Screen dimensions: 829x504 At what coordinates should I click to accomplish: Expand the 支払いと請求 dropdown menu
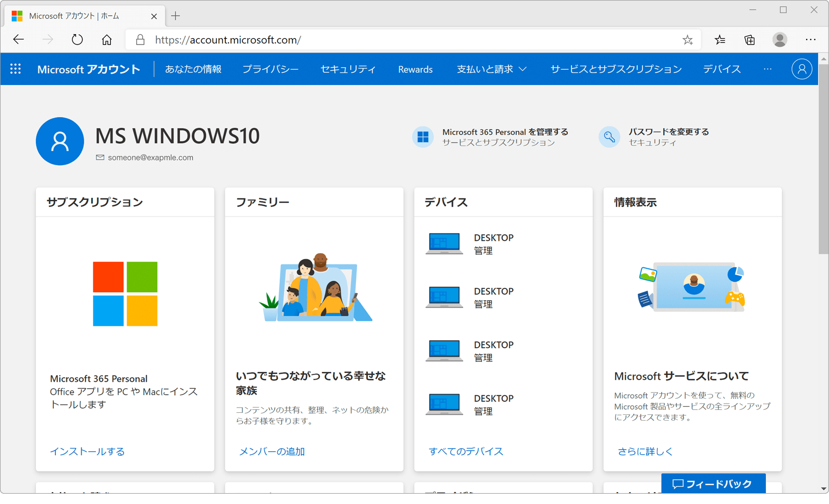pyautogui.click(x=492, y=69)
